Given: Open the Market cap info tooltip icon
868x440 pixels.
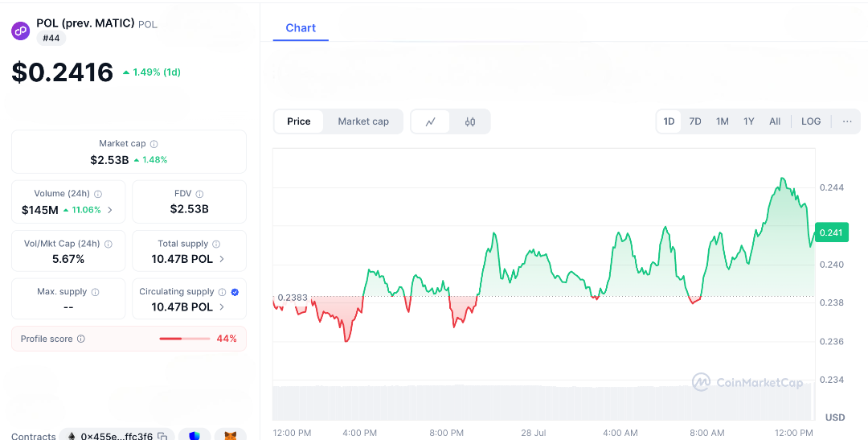Looking at the screenshot, I should point(154,144).
